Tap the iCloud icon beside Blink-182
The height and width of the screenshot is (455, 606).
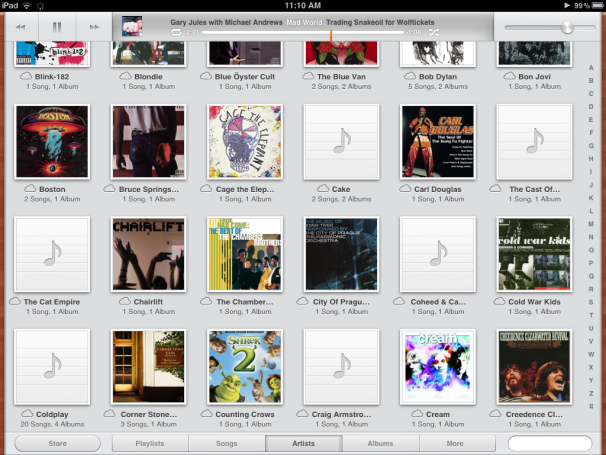point(26,76)
